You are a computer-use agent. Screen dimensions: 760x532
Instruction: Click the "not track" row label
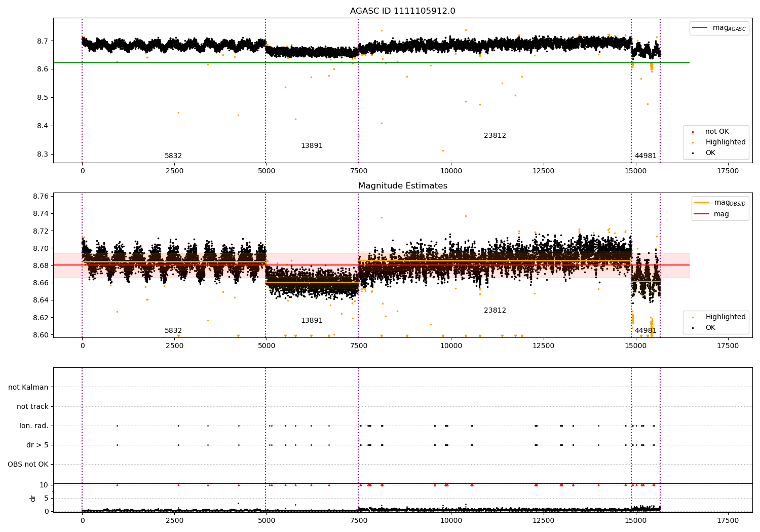coord(32,406)
